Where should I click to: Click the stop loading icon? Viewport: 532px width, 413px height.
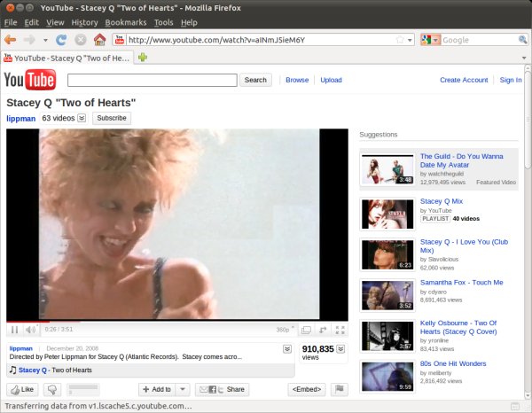click(x=81, y=40)
